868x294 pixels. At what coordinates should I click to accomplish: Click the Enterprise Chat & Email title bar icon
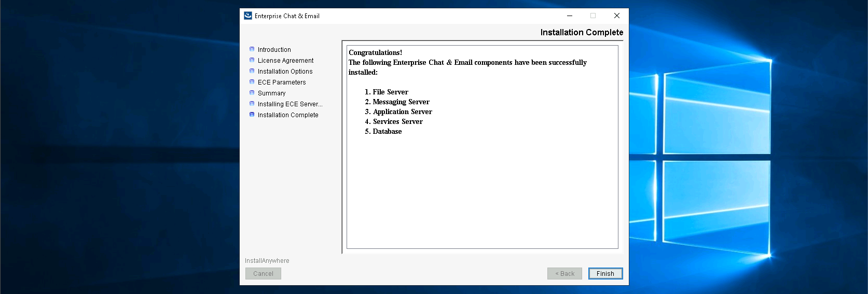248,16
